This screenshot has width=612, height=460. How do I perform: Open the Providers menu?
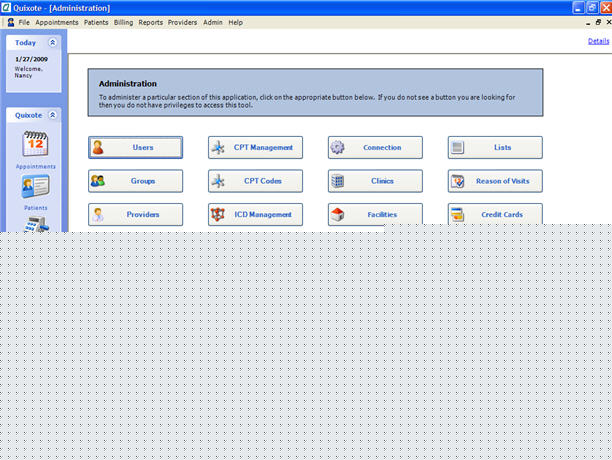coord(183,23)
